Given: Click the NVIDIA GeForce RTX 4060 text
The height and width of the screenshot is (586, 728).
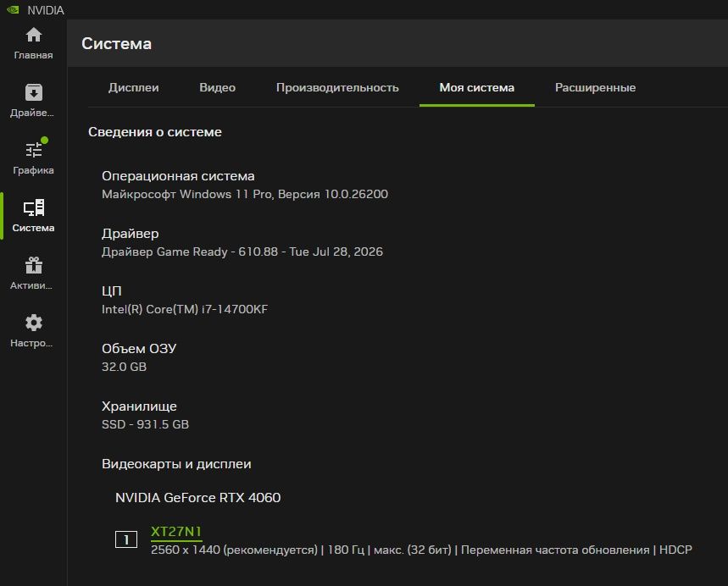Looking at the screenshot, I should tap(197, 497).
